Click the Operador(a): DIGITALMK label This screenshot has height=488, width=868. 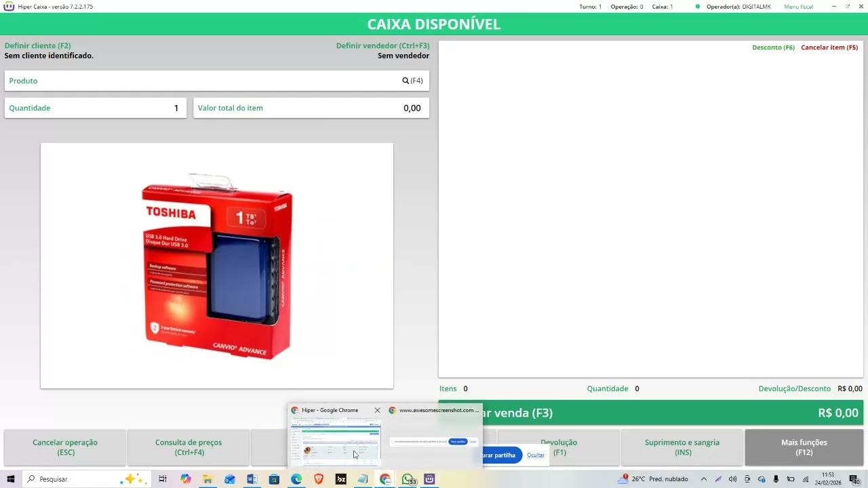coord(738,7)
